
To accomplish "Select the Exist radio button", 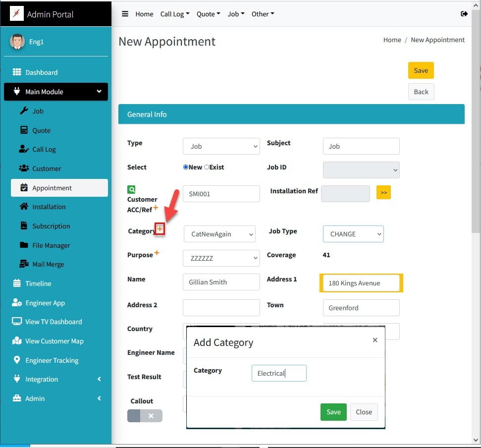I will 207,168.
